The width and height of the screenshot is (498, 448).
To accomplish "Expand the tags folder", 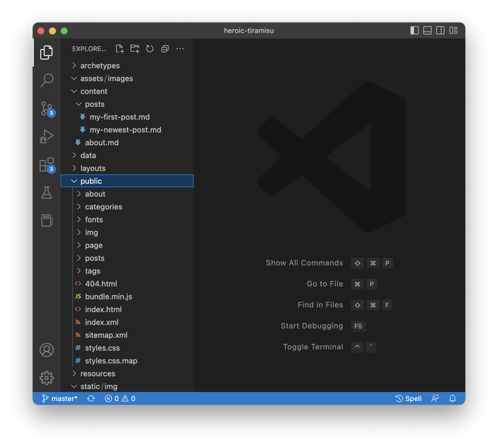I will tap(127, 271).
